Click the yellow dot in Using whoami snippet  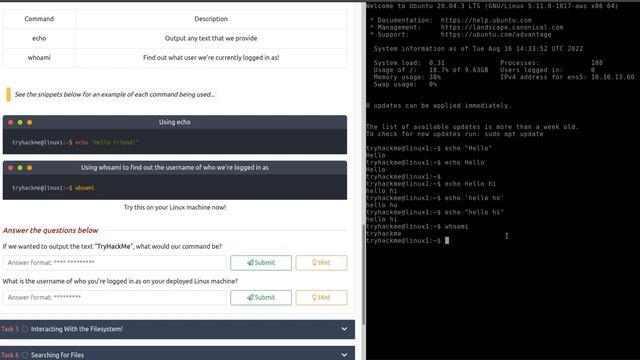[x=29, y=167]
